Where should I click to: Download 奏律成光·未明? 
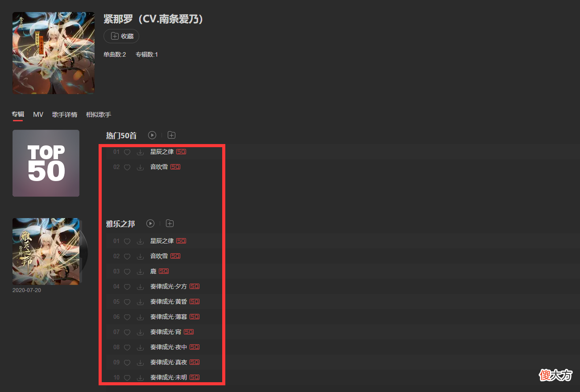(x=140, y=377)
